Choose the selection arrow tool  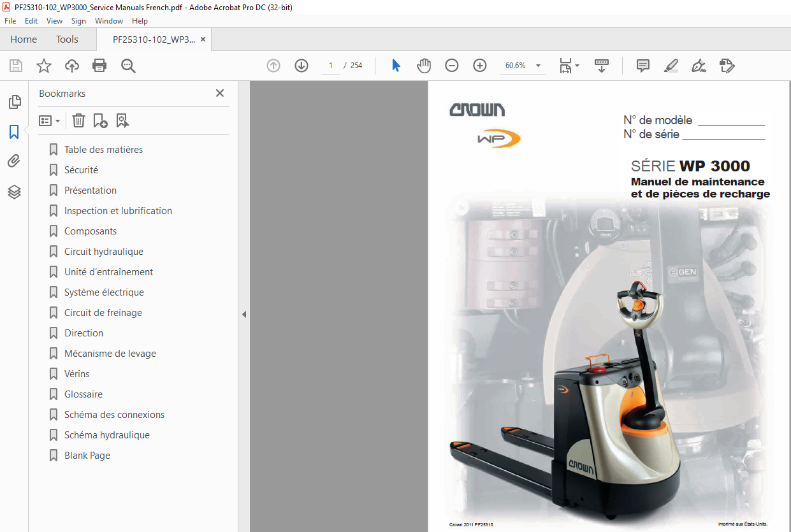[396, 66]
